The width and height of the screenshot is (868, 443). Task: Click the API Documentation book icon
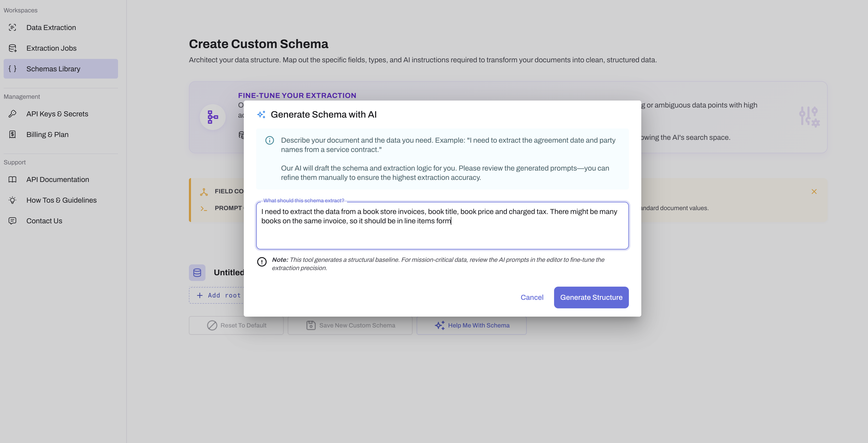point(12,179)
